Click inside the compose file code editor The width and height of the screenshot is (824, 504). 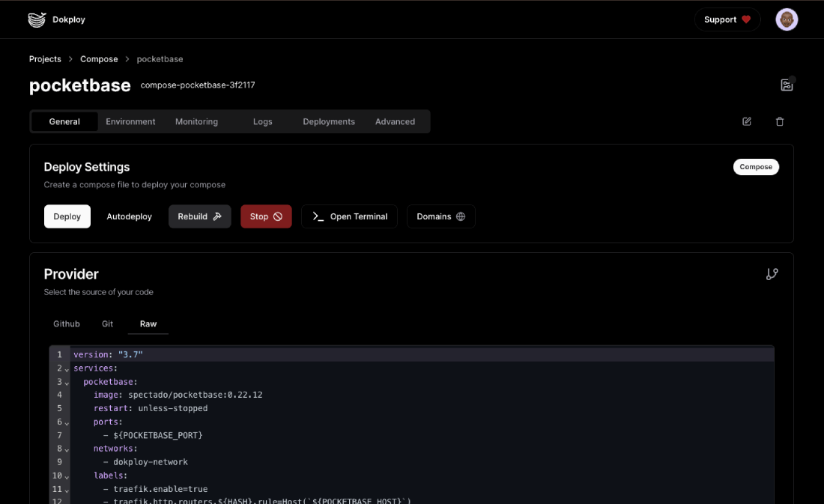[411, 425]
